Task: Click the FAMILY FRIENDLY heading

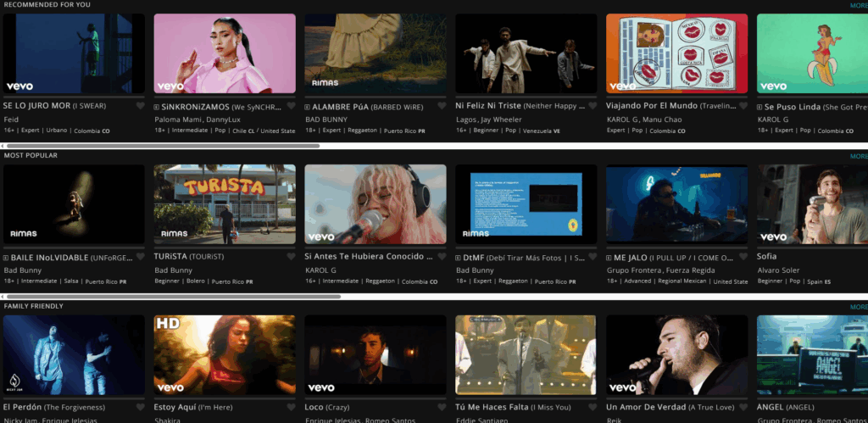Action: point(33,306)
